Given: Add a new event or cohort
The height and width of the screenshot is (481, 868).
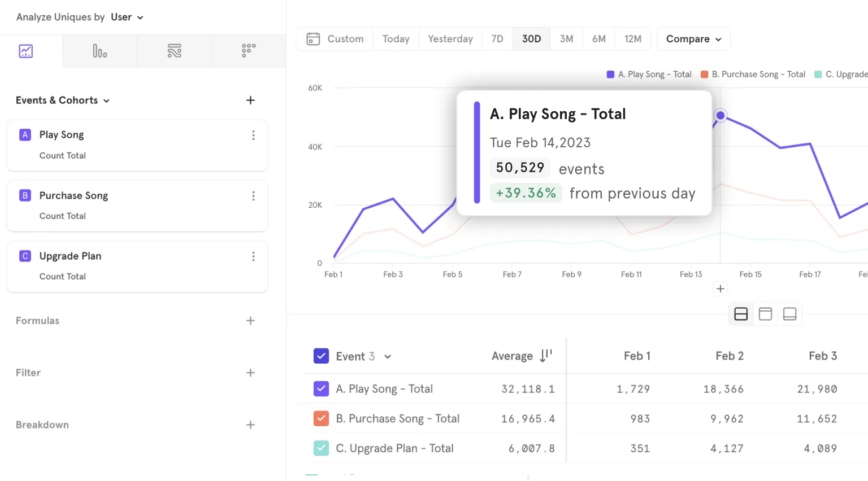Looking at the screenshot, I should click(251, 100).
